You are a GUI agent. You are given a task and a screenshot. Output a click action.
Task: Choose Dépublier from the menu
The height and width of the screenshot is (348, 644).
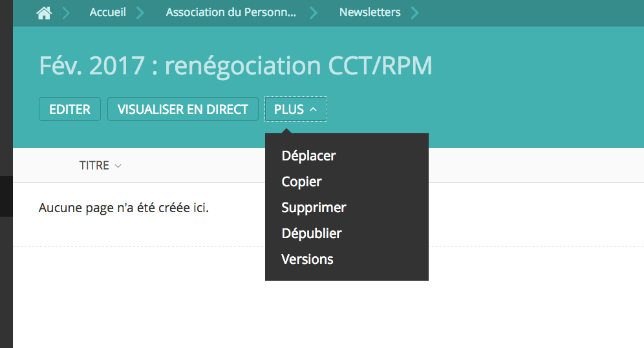pos(312,234)
